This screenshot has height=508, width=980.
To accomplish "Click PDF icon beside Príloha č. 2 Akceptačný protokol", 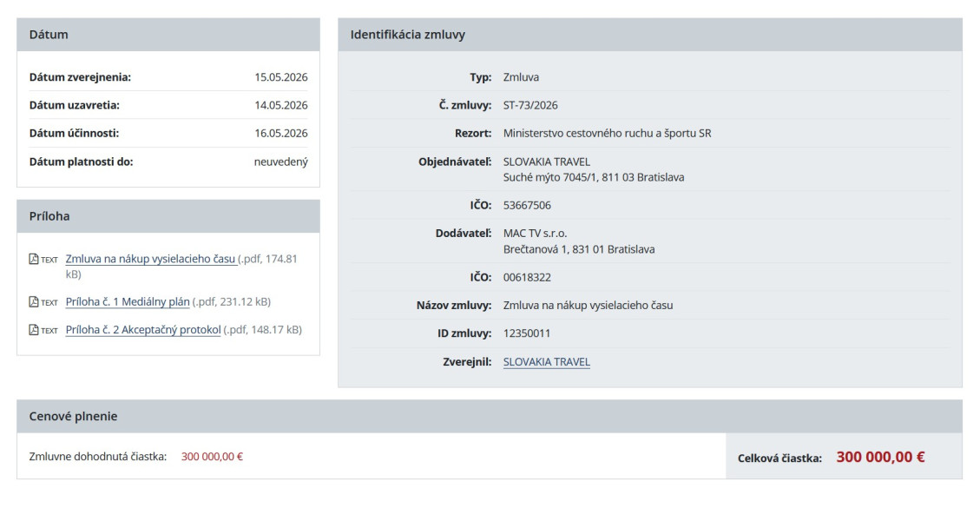I will coord(34,330).
